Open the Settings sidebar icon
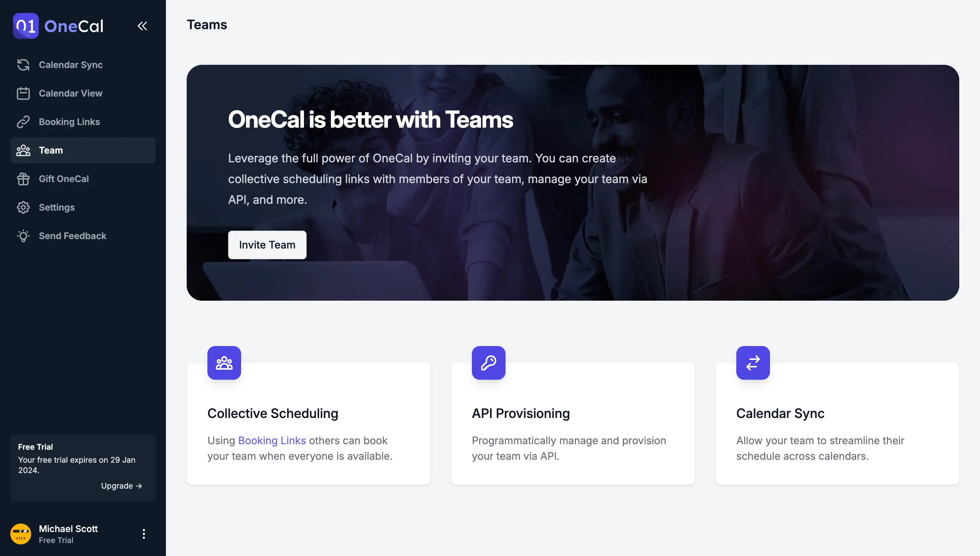The width and height of the screenshot is (980, 556). click(23, 207)
